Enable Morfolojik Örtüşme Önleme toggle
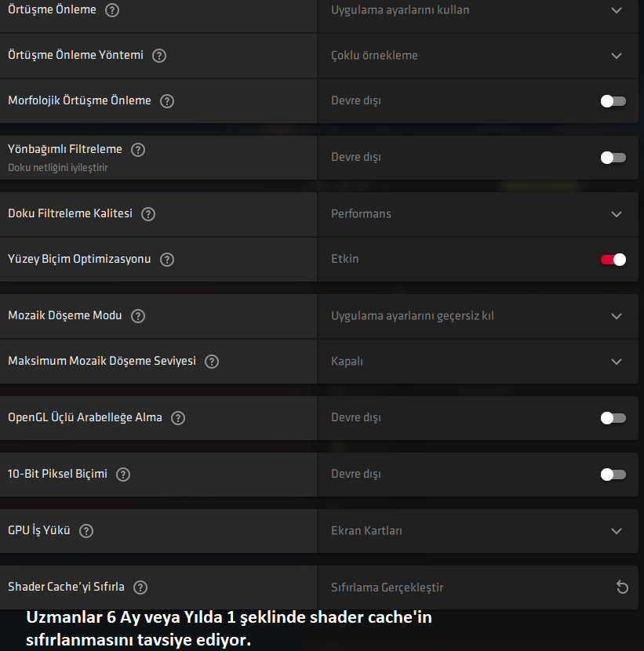This screenshot has height=651, width=644. (x=613, y=101)
